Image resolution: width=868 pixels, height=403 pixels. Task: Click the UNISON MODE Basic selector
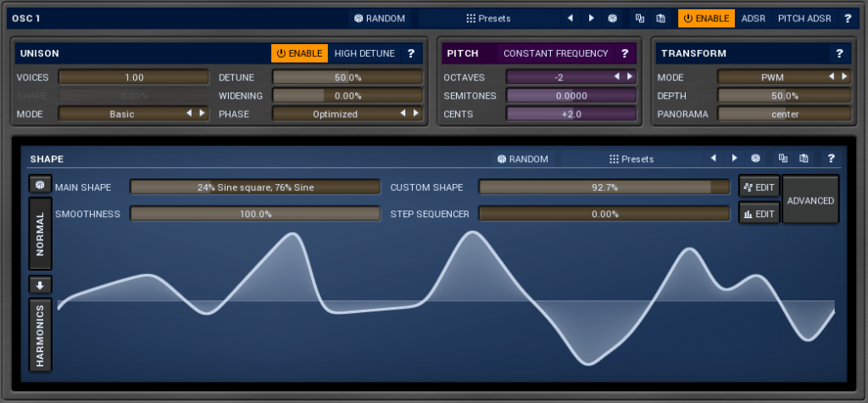point(133,114)
